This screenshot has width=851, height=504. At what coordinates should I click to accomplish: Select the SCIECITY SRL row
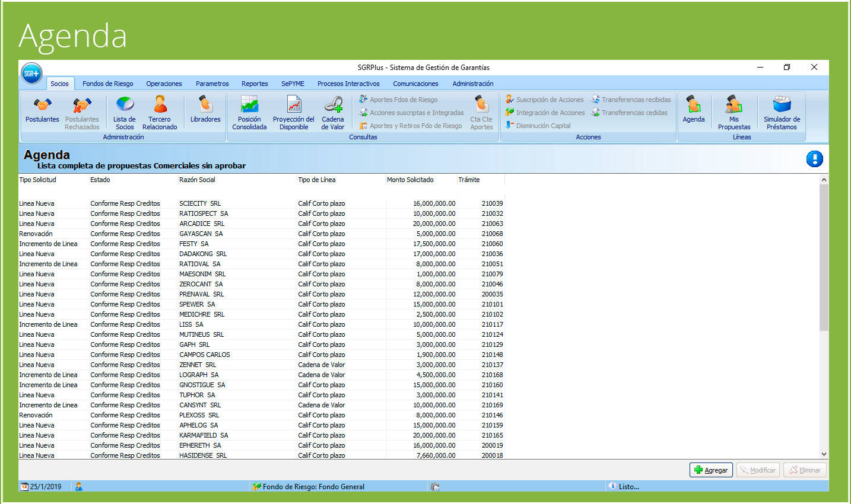200,203
